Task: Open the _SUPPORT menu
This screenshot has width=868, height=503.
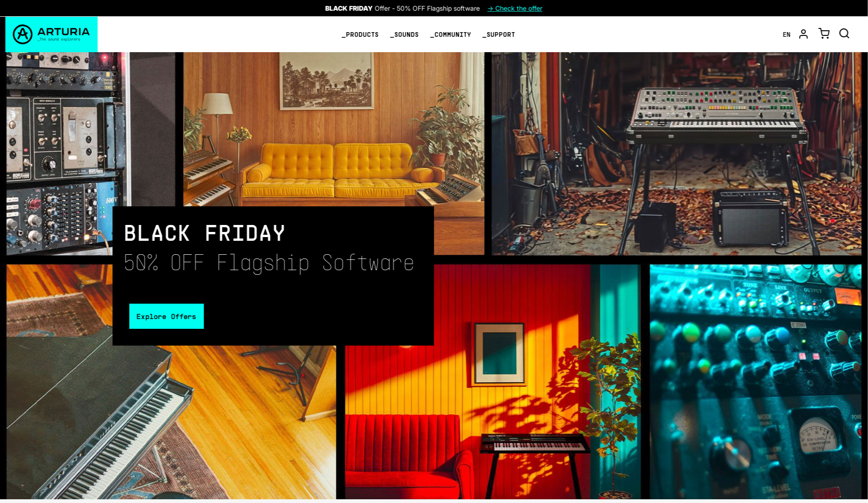Action: (499, 34)
